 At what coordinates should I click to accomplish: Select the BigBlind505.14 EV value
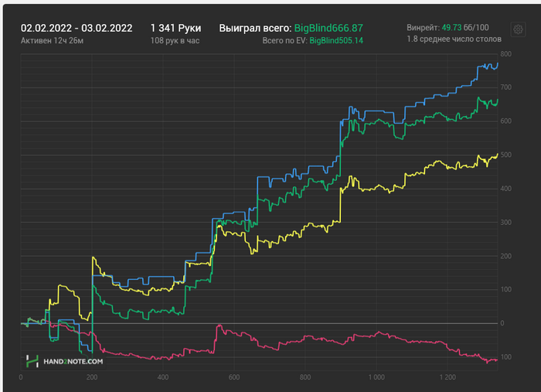click(x=336, y=41)
